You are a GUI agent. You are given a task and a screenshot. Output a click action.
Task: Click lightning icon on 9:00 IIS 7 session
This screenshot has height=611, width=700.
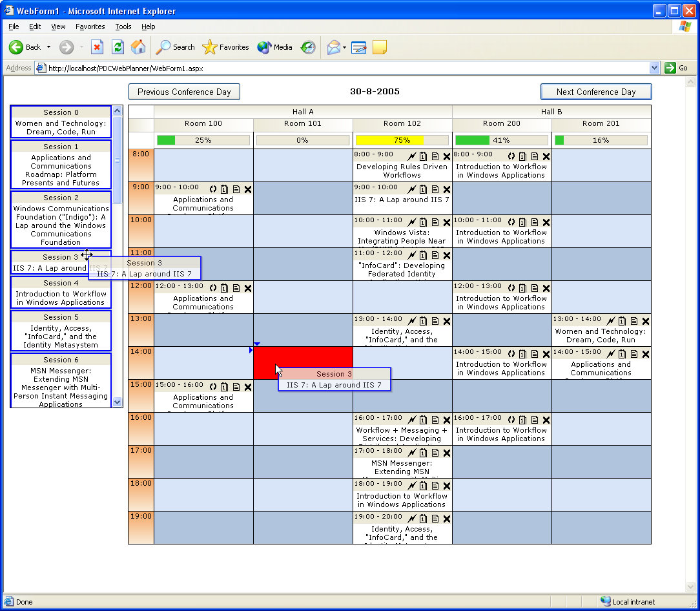pyautogui.click(x=411, y=189)
